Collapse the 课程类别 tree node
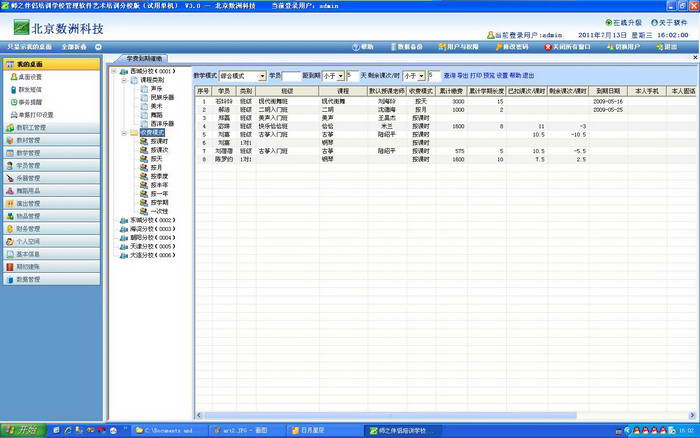The width and height of the screenshot is (700, 438). point(124,80)
